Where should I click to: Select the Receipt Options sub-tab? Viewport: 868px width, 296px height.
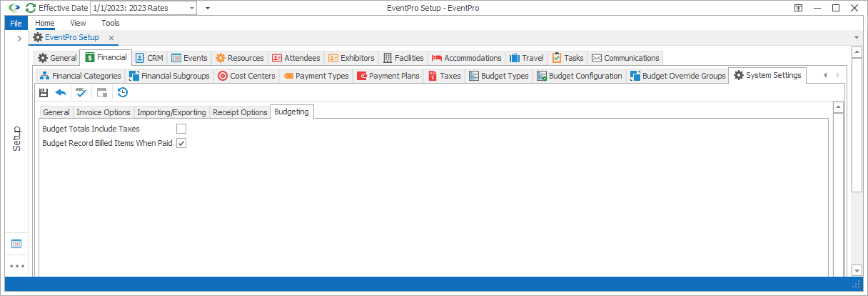(x=240, y=112)
